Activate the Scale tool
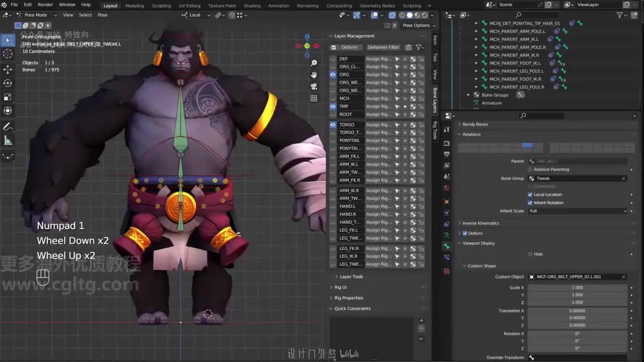This screenshot has height=362, width=644. click(x=8, y=97)
